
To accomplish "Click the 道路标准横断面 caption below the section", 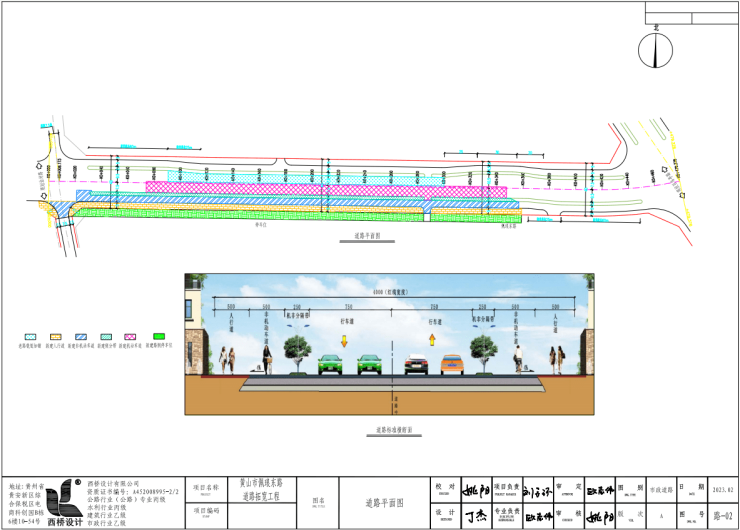I will (394, 430).
